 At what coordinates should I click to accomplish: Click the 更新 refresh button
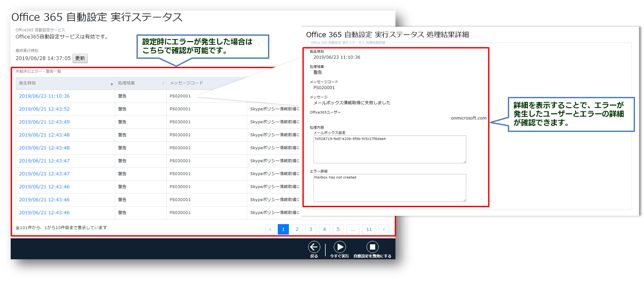(x=80, y=58)
